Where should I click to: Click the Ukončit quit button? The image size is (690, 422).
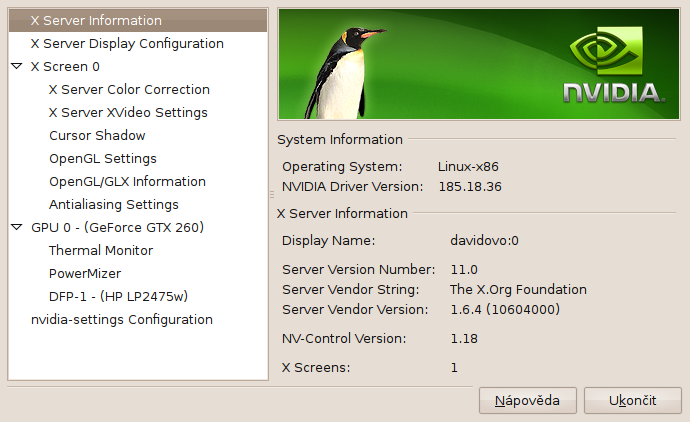[x=633, y=400]
